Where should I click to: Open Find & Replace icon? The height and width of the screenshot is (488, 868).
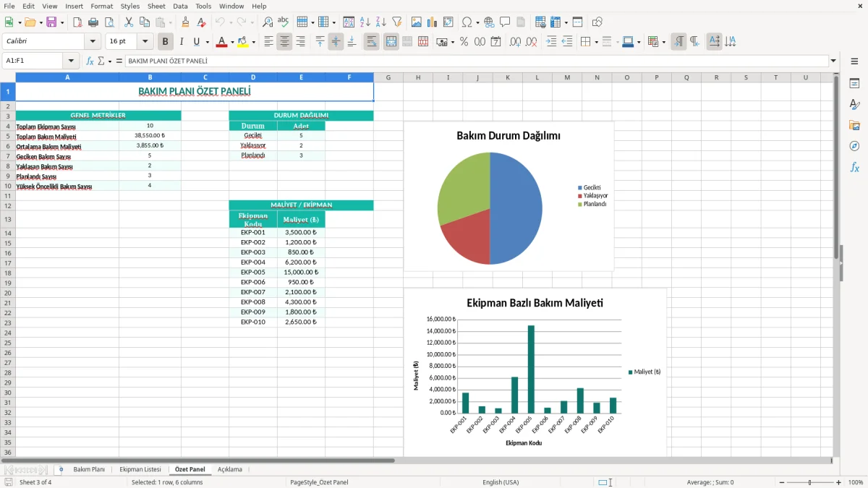pyautogui.click(x=268, y=22)
